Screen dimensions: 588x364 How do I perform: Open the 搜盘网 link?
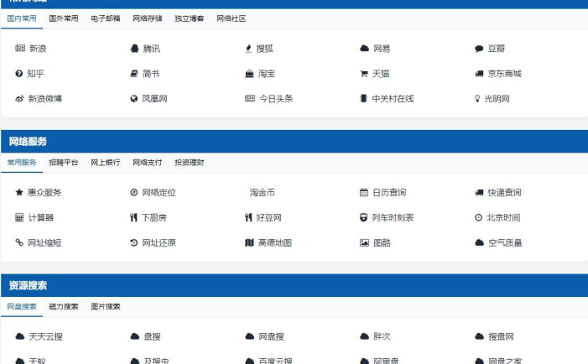pos(501,336)
